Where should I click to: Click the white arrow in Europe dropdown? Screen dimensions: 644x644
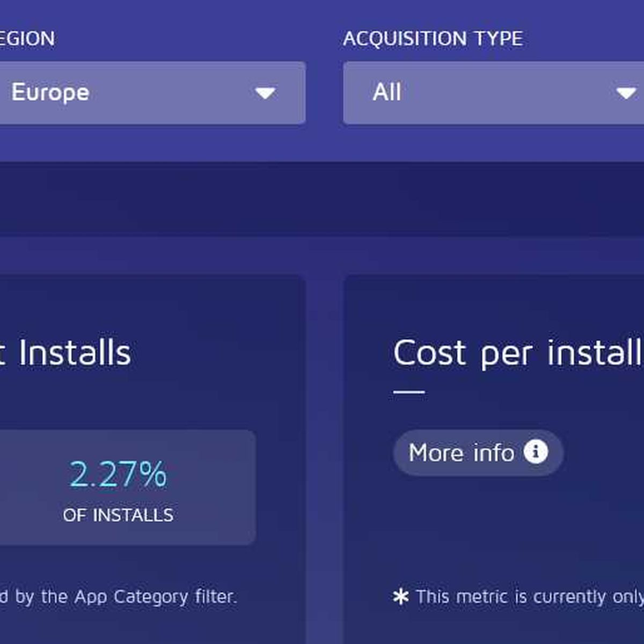pyautogui.click(x=265, y=93)
